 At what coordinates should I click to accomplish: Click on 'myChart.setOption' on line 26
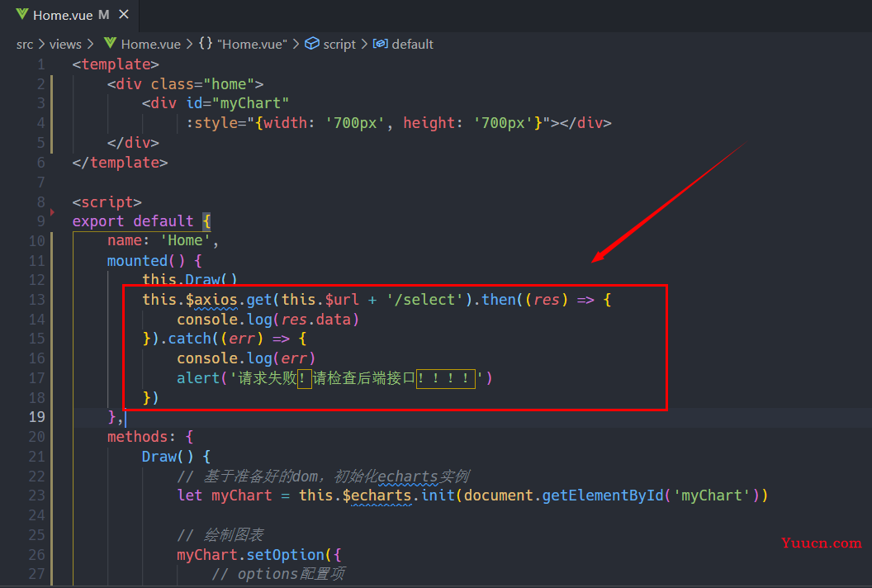coord(251,555)
